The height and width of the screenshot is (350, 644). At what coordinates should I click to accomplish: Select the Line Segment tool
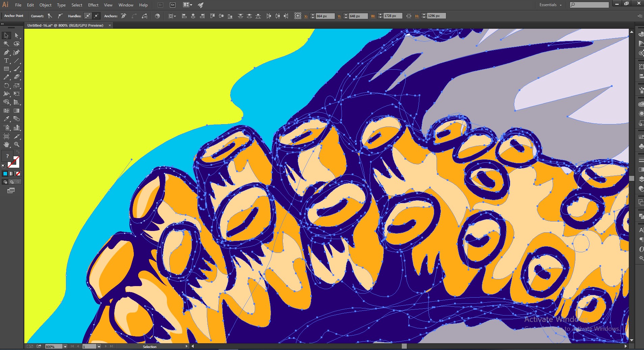tap(17, 61)
